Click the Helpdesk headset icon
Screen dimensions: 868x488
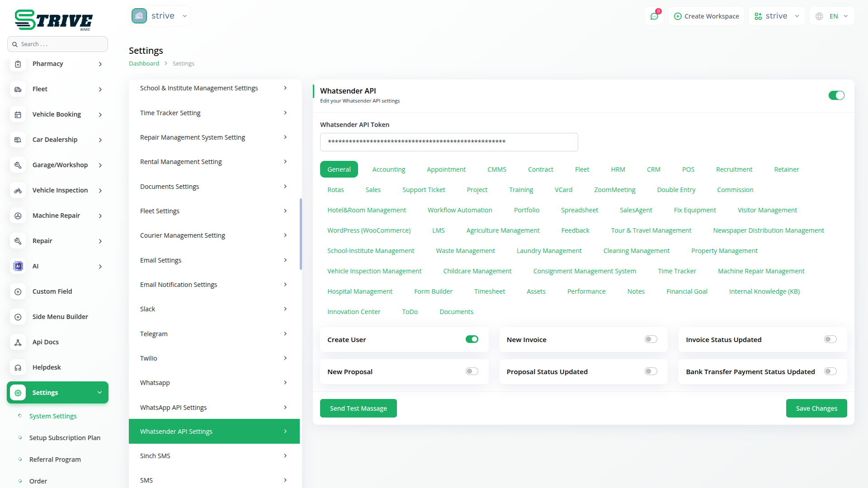[18, 368]
